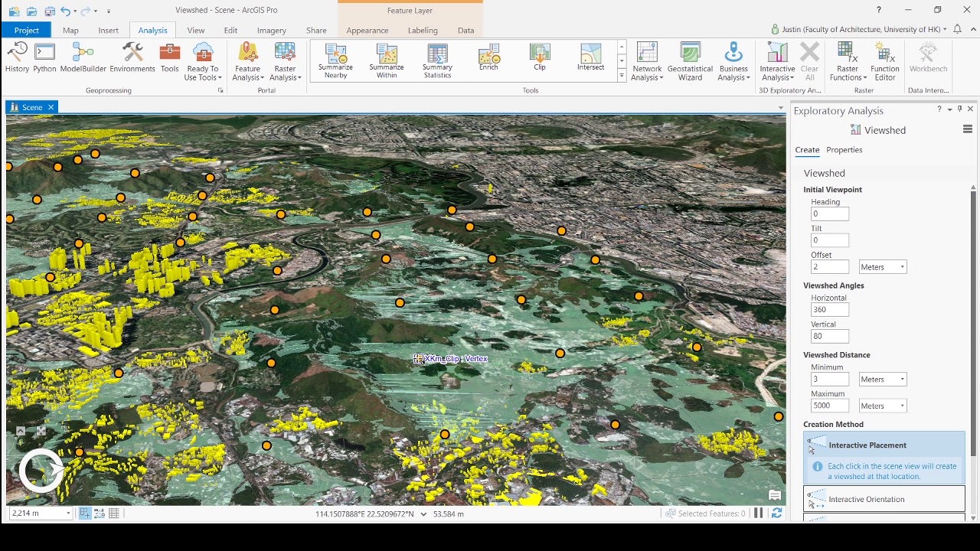Image resolution: width=980 pixels, height=551 pixels.
Task: Toggle snapping in the status bar
Action: [x=85, y=514]
